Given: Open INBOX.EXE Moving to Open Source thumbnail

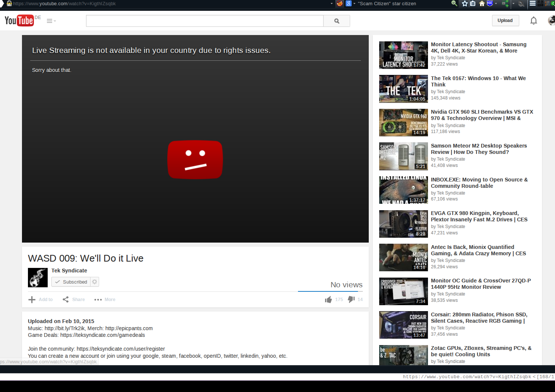Looking at the screenshot, I should tap(403, 190).
